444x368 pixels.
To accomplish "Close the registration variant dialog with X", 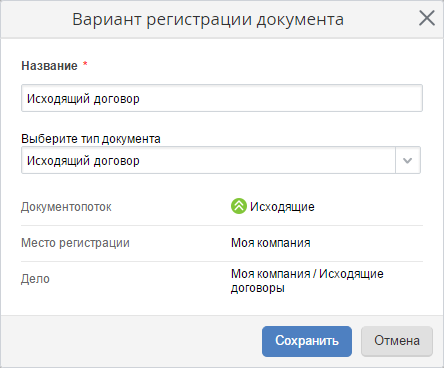I will 427,18.
